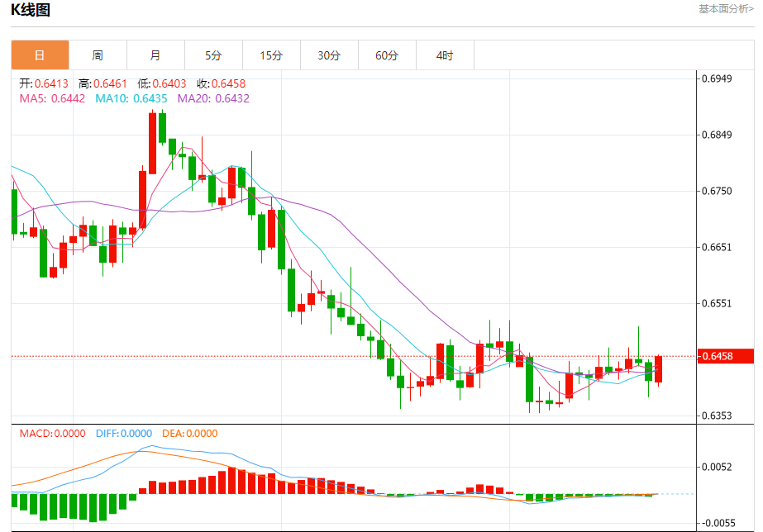Open the 5分 interval tab
The height and width of the screenshot is (532, 763).
[213, 55]
